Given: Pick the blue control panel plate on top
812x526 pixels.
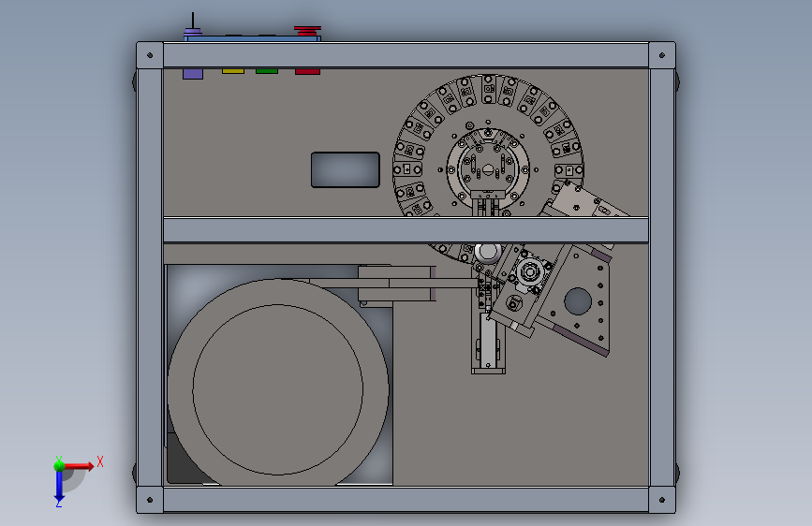Looking at the screenshot, I should click(x=252, y=38).
